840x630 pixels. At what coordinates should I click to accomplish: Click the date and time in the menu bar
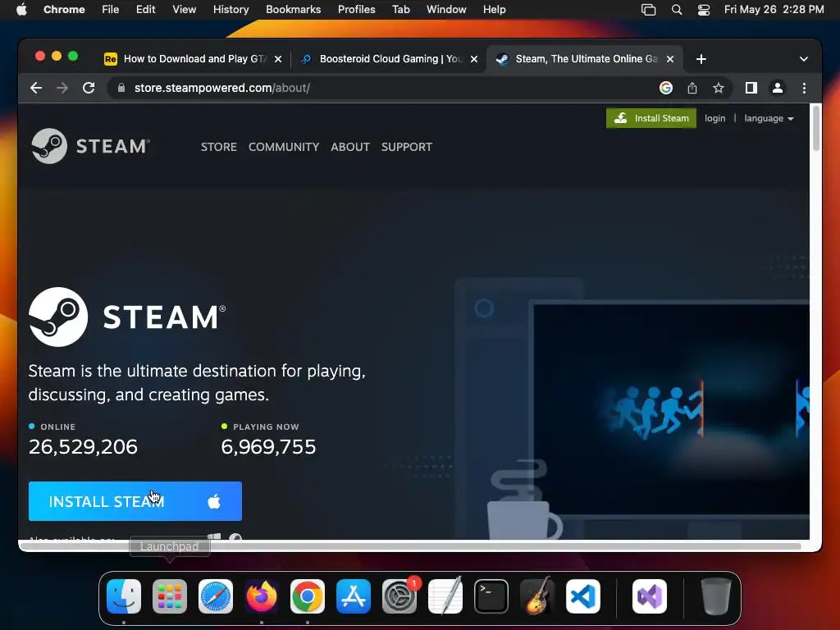pyautogui.click(x=774, y=10)
